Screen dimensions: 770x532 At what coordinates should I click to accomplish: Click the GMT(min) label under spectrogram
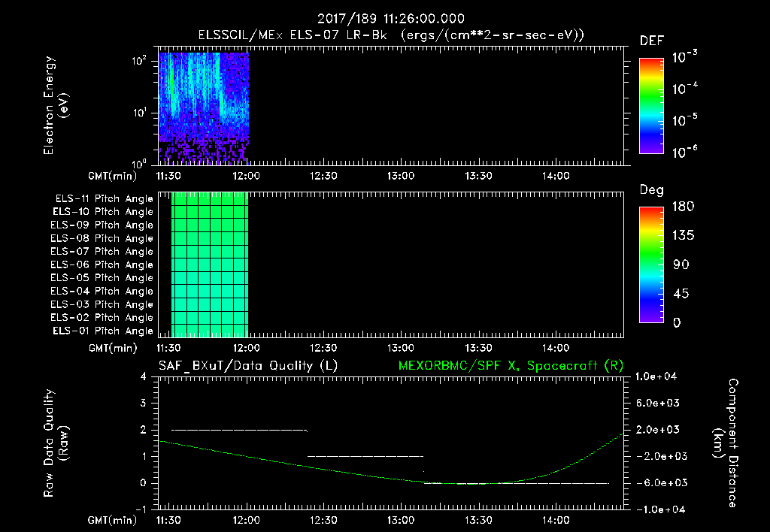113,176
